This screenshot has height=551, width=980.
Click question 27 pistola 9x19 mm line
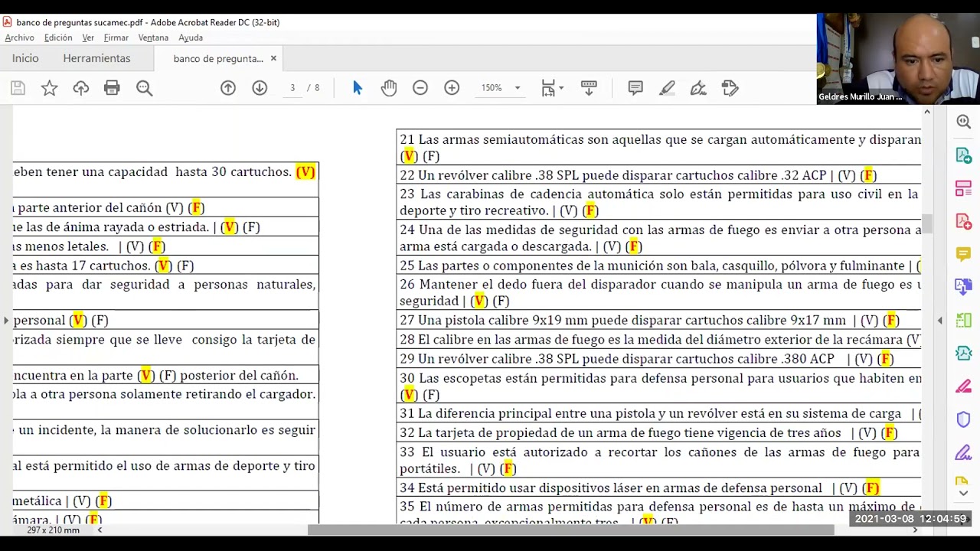(648, 321)
